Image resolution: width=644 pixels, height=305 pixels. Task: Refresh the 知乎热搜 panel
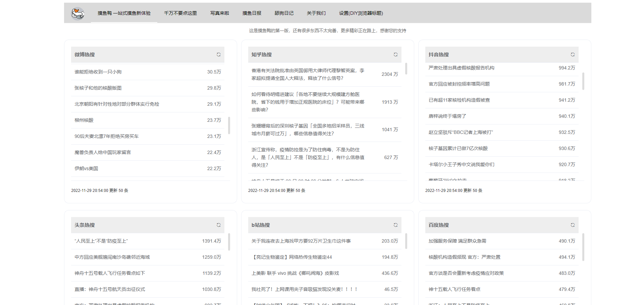[x=395, y=54]
